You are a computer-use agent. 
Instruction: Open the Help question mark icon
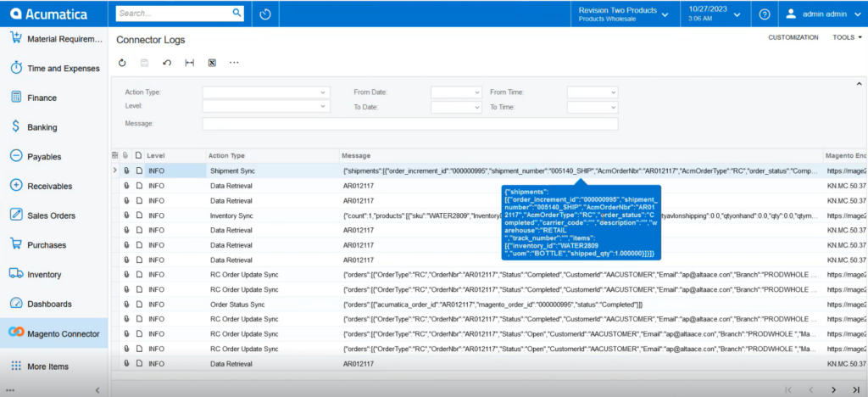(x=765, y=14)
